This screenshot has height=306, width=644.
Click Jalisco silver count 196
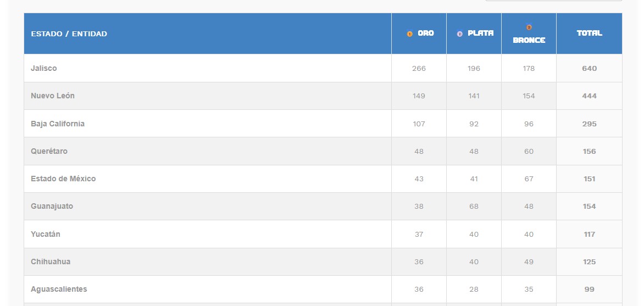(x=474, y=69)
